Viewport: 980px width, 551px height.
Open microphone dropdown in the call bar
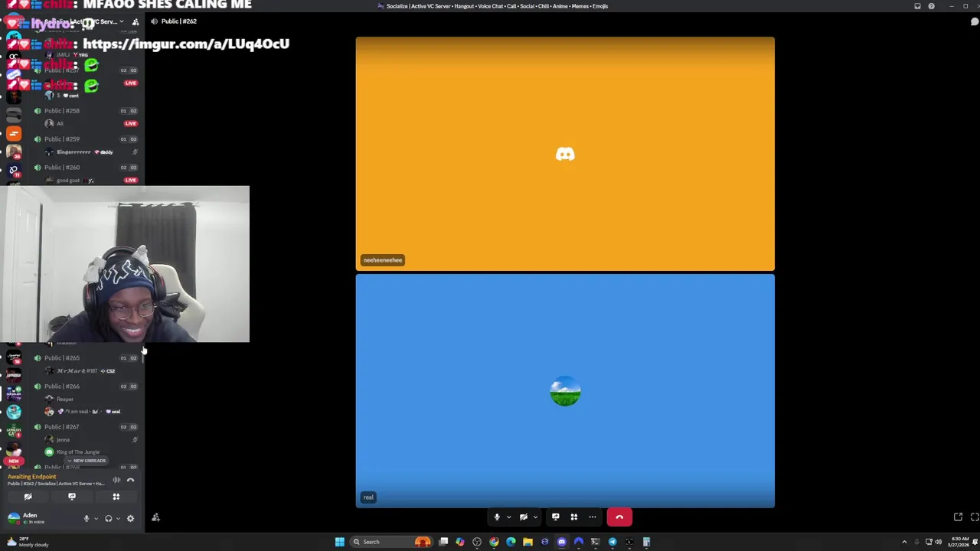coord(508,517)
